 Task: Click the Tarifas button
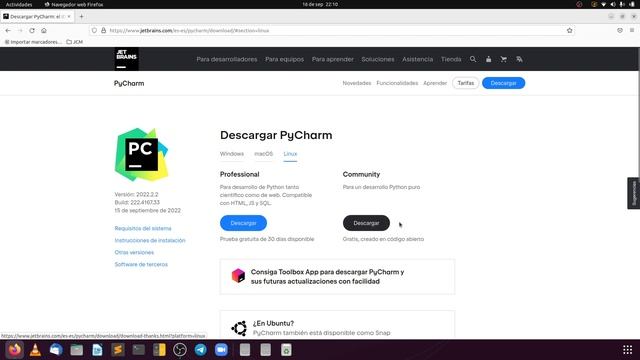[465, 83]
